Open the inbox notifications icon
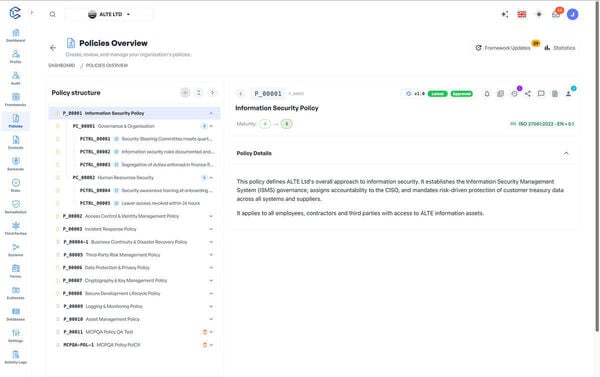The image size is (600, 377). pos(556,15)
